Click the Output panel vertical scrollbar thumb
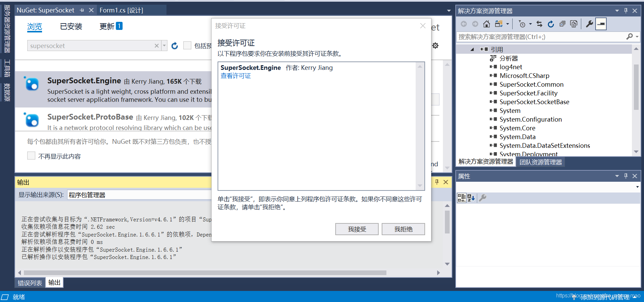The width and height of the screenshot is (644, 302). point(447,222)
